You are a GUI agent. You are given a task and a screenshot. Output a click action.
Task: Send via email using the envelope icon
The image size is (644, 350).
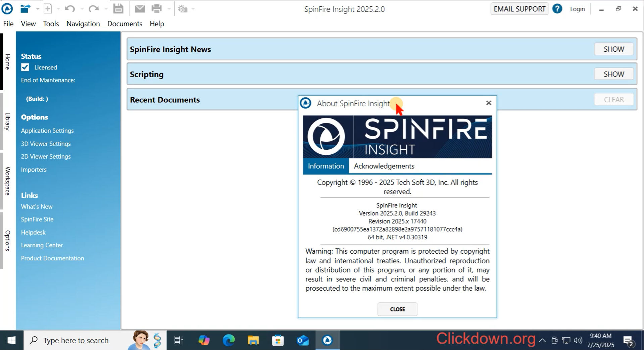pos(140,8)
